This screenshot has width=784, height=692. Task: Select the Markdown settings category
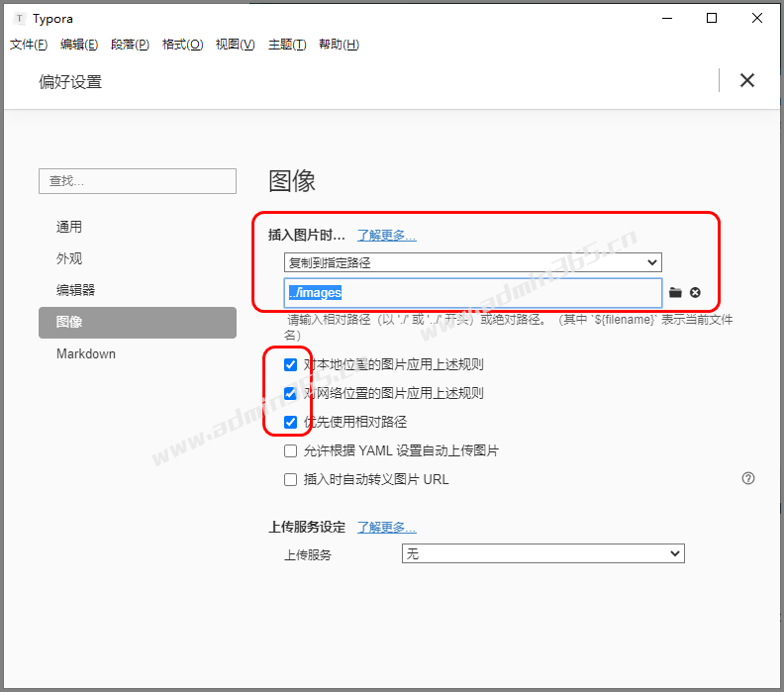pos(138,354)
